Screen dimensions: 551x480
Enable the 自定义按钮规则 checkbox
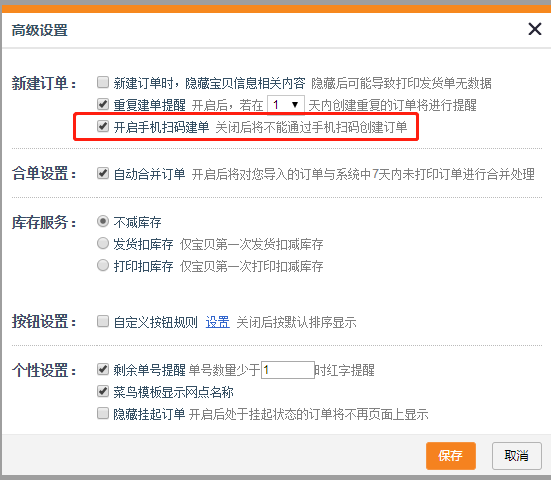point(103,321)
